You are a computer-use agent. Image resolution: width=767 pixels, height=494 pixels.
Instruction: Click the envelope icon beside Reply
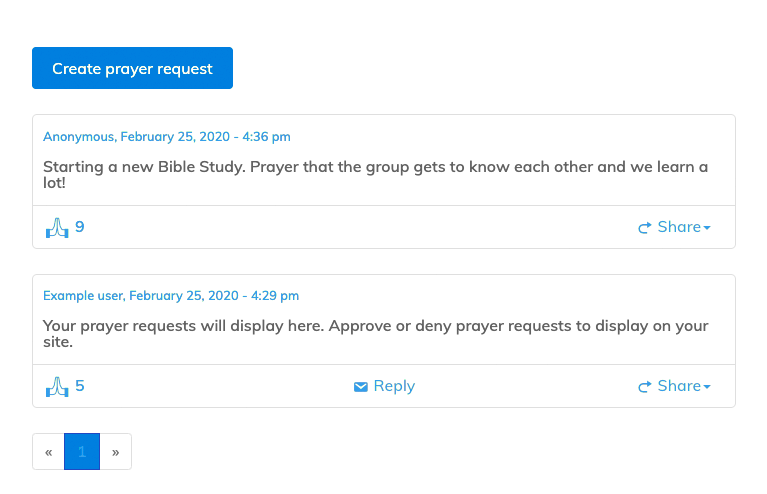click(x=361, y=387)
